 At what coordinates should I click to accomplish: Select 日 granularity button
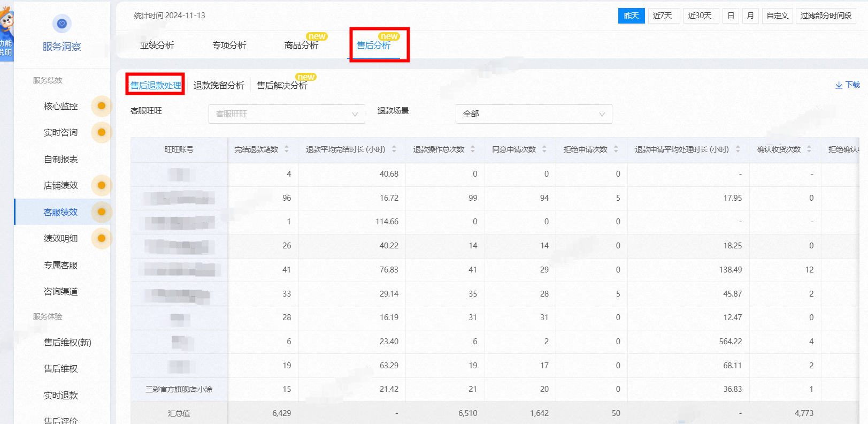pyautogui.click(x=731, y=16)
